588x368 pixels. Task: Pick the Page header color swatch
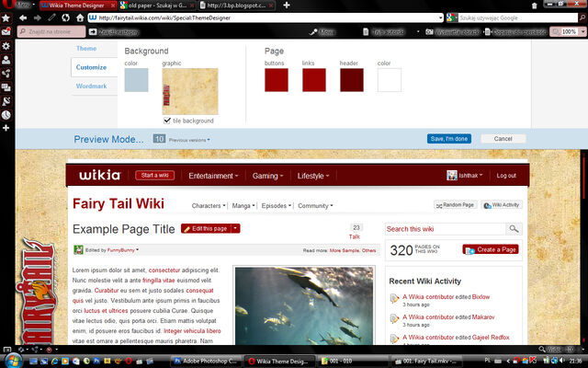(352, 80)
